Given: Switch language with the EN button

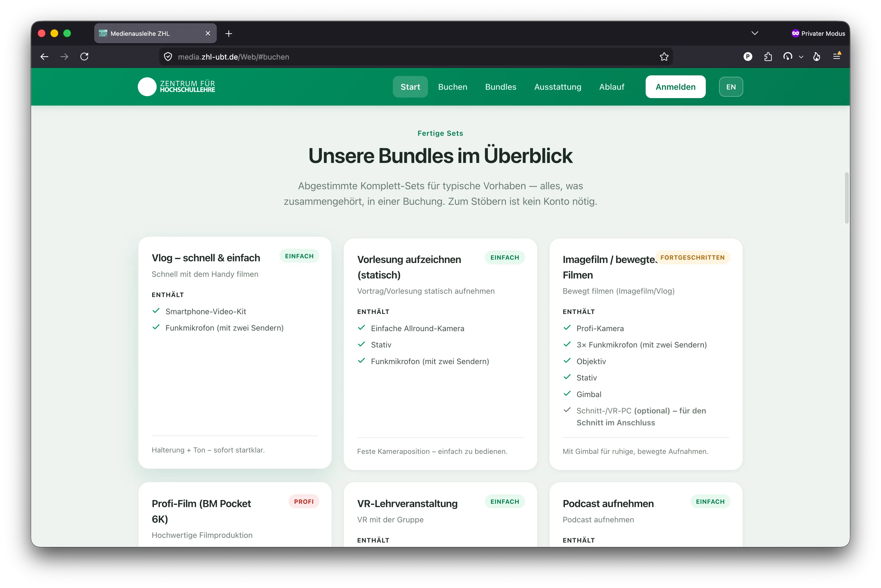Looking at the screenshot, I should coord(730,87).
